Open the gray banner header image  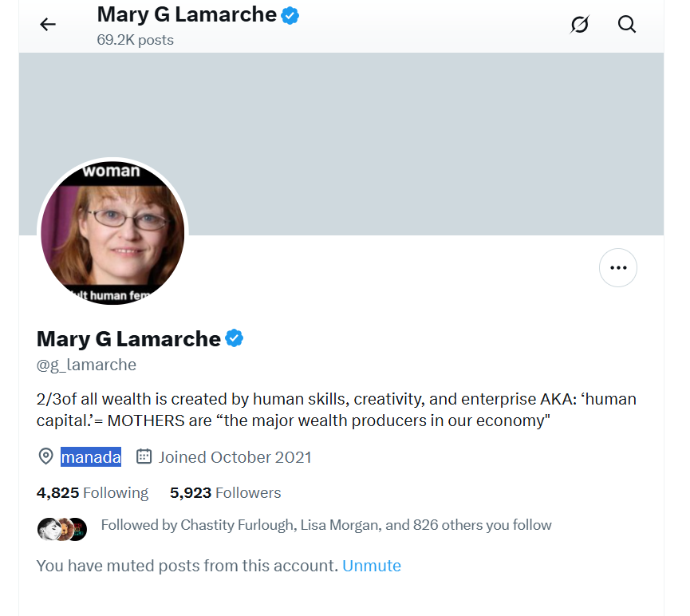341,144
